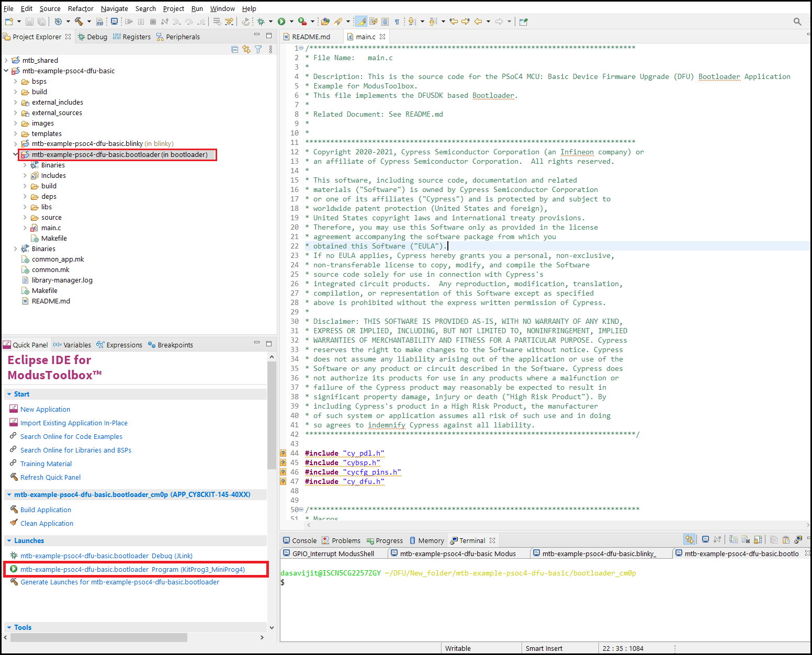The image size is (812, 655).
Task: Fold the header comment at line 1
Action: click(x=301, y=48)
